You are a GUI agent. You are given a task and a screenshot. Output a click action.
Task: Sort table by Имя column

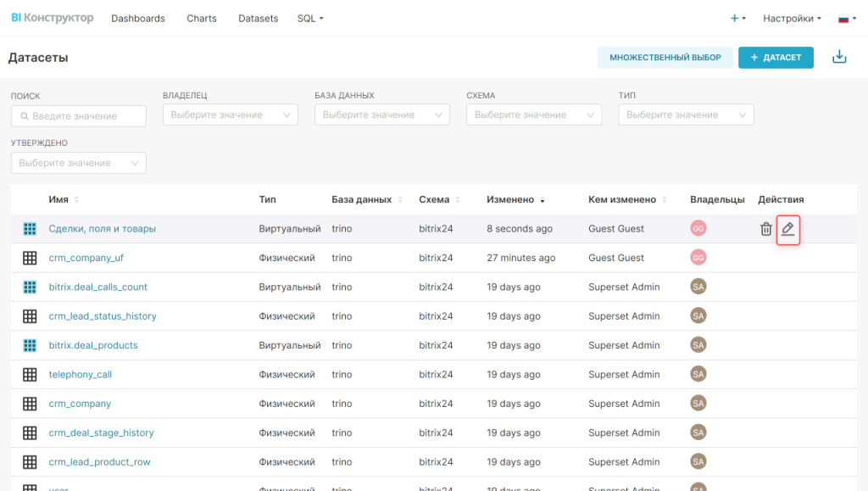point(64,199)
